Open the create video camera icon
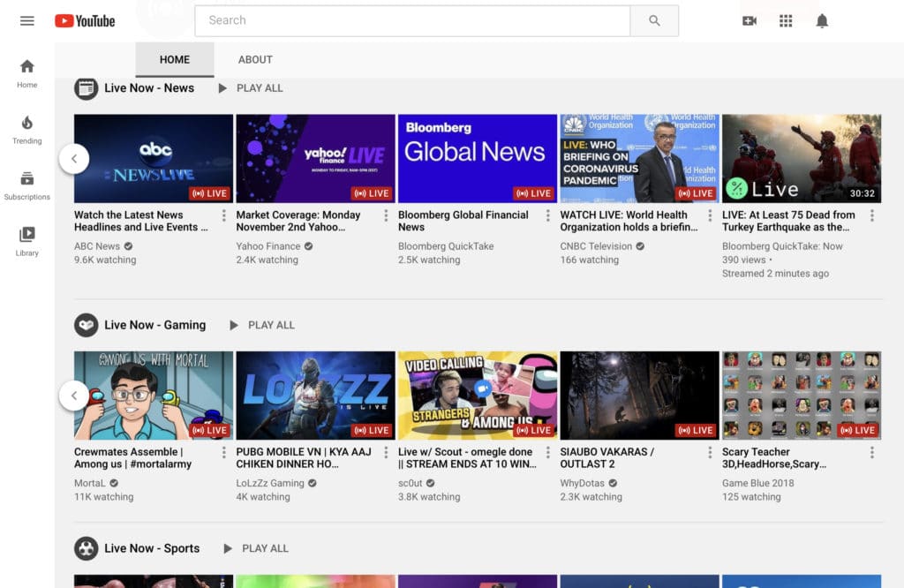The image size is (904, 588). (x=750, y=21)
